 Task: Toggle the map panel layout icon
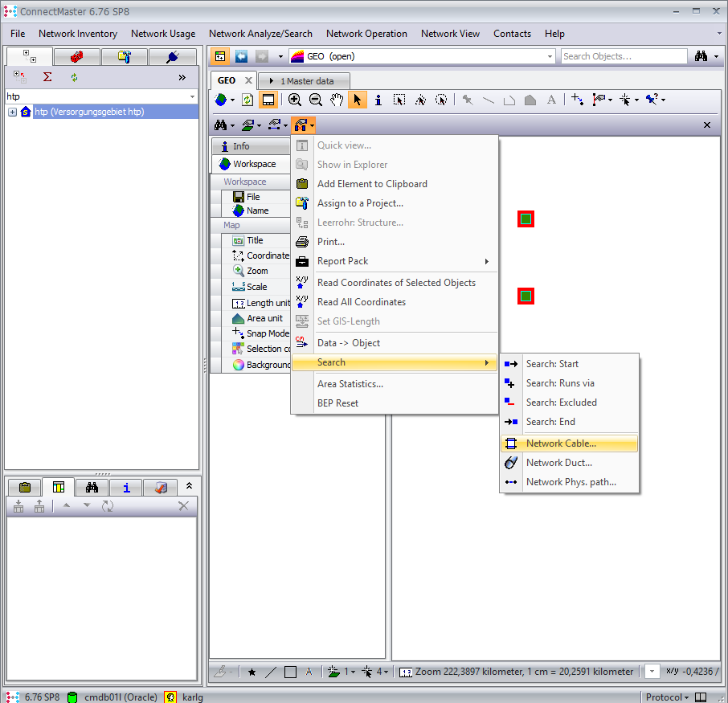coord(268,100)
